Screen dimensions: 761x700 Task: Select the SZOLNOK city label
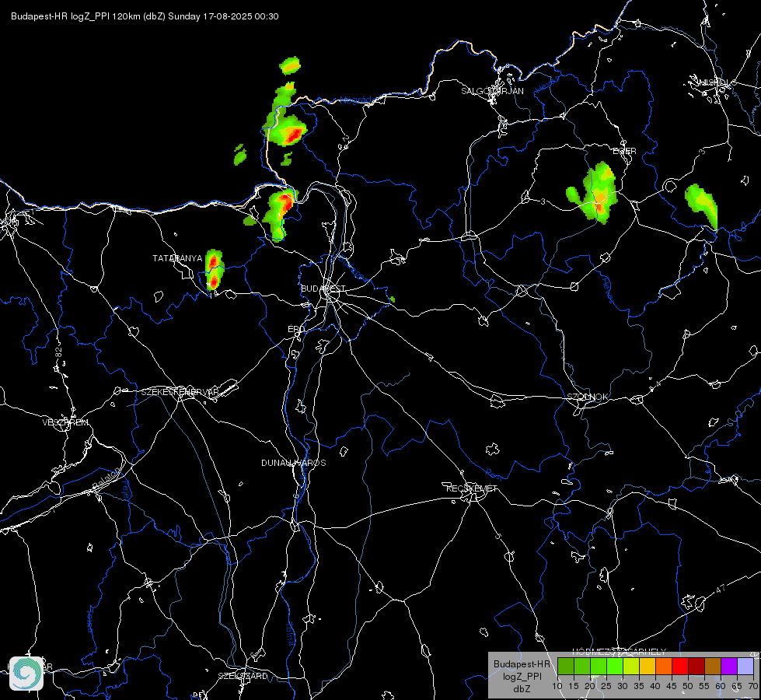587,397
